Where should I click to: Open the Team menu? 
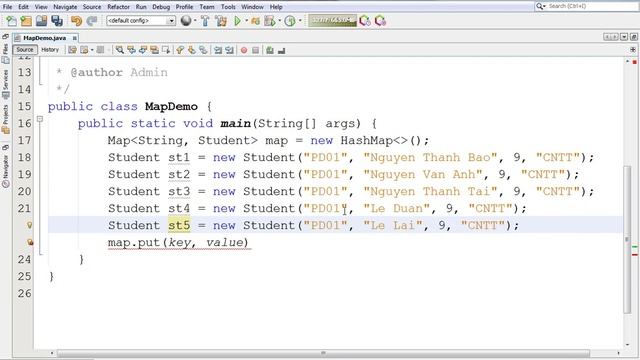click(207, 7)
